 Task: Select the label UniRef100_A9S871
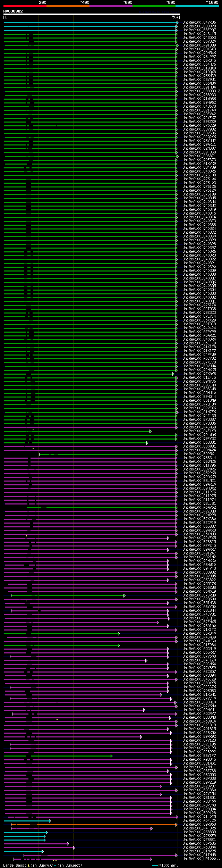pos(199,156)
